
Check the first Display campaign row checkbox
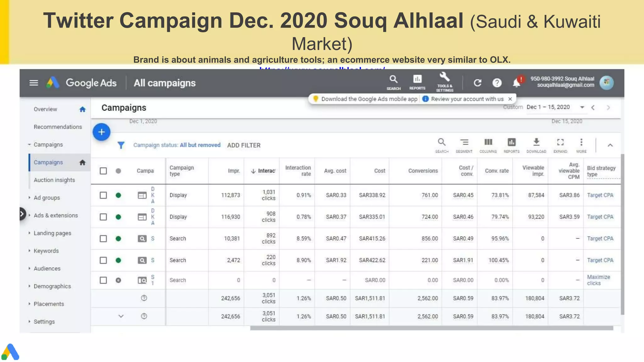point(103,195)
